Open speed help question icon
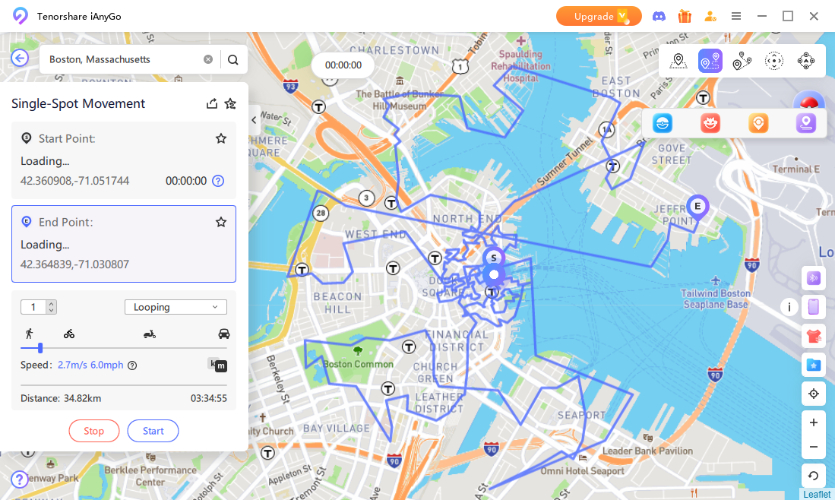Screen dimensions: 835x500 pyautogui.click(x=133, y=365)
